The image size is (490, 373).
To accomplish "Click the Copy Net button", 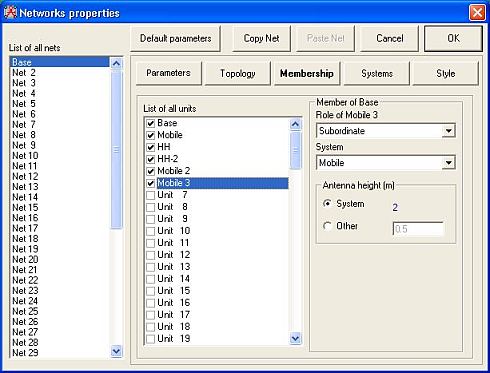I will pyautogui.click(x=261, y=39).
